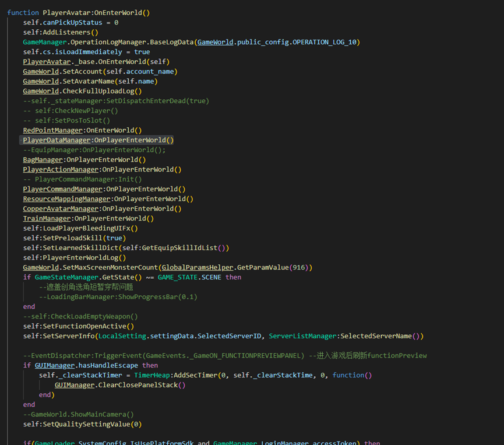Click the highlighted PlayerDataManager identifier

click(x=57, y=140)
